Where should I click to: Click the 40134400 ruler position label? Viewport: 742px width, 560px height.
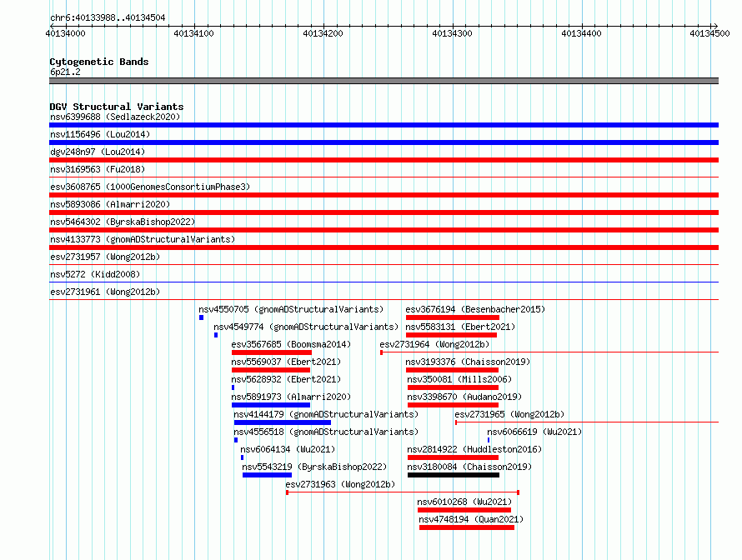coord(582,33)
